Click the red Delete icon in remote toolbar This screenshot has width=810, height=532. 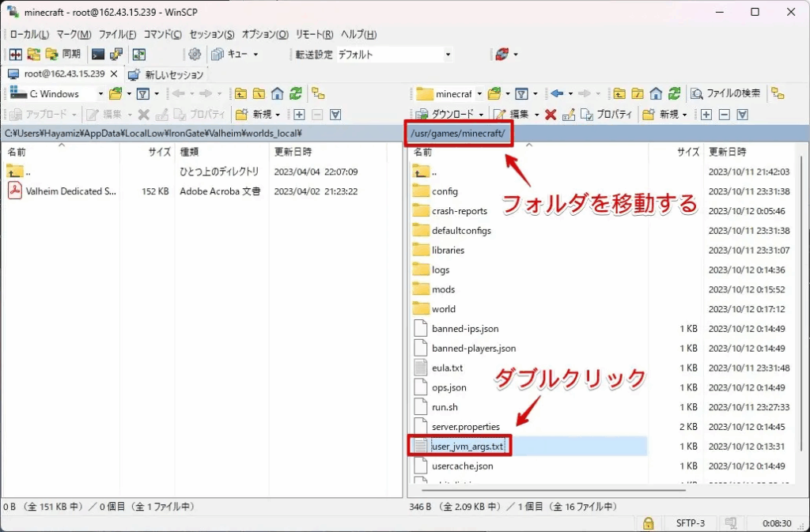(x=550, y=115)
